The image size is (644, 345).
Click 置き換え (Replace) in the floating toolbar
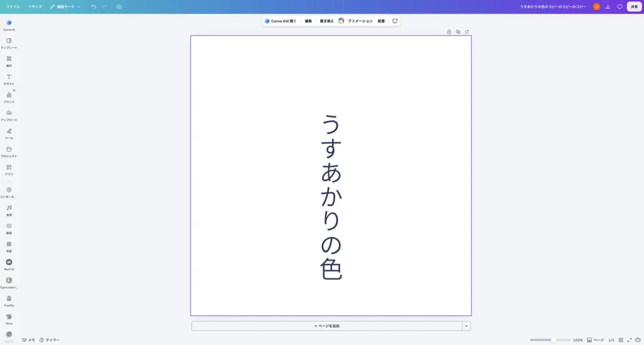coord(327,21)
